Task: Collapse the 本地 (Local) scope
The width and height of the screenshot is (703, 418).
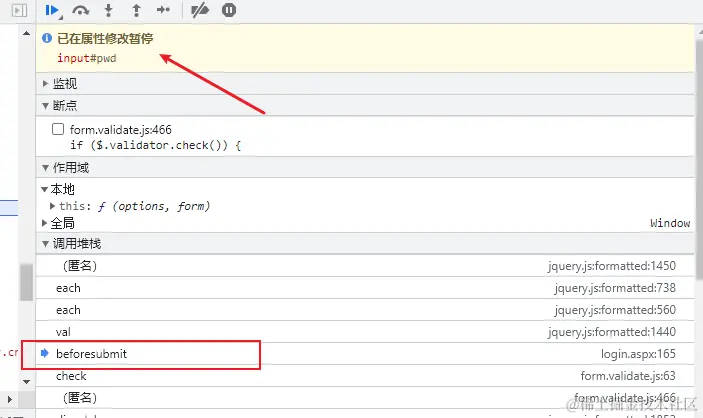Action: (44, 189)
